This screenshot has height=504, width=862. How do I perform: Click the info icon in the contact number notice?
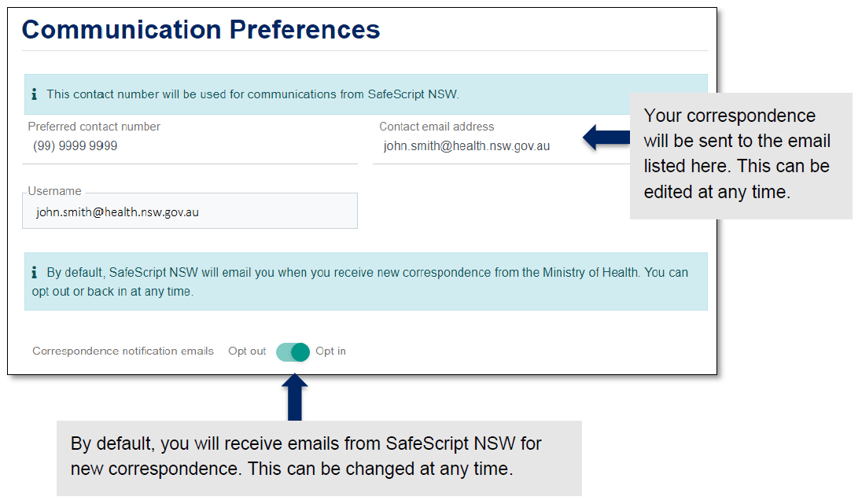34,94
